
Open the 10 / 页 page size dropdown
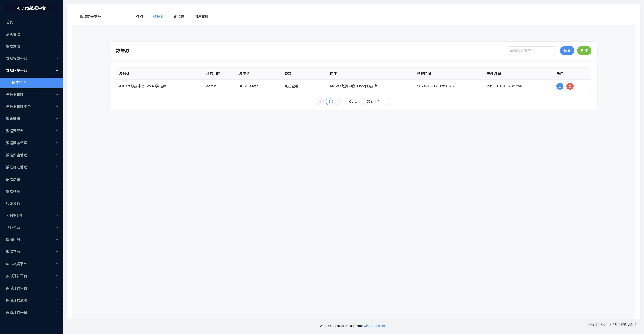coord(354,102)
